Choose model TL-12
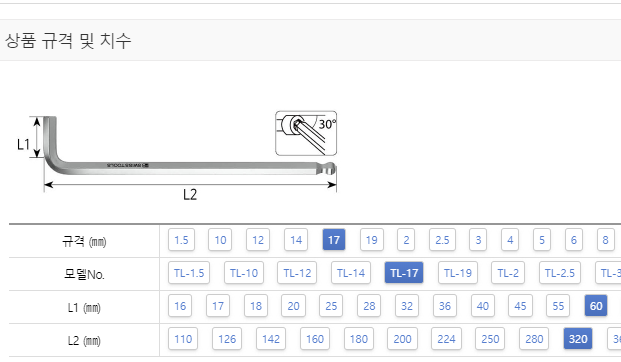 point(297,272)
